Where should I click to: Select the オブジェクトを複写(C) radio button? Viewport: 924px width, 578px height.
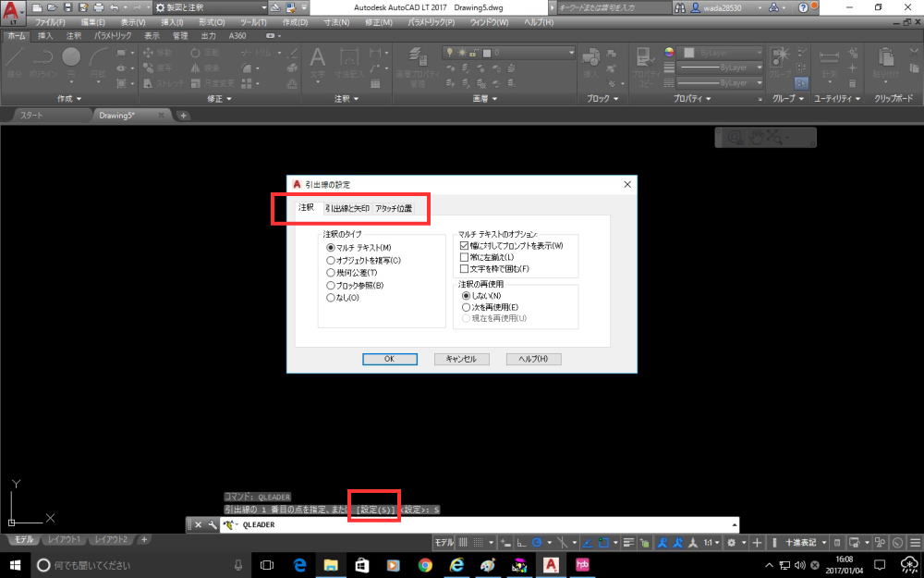[331, 260]
